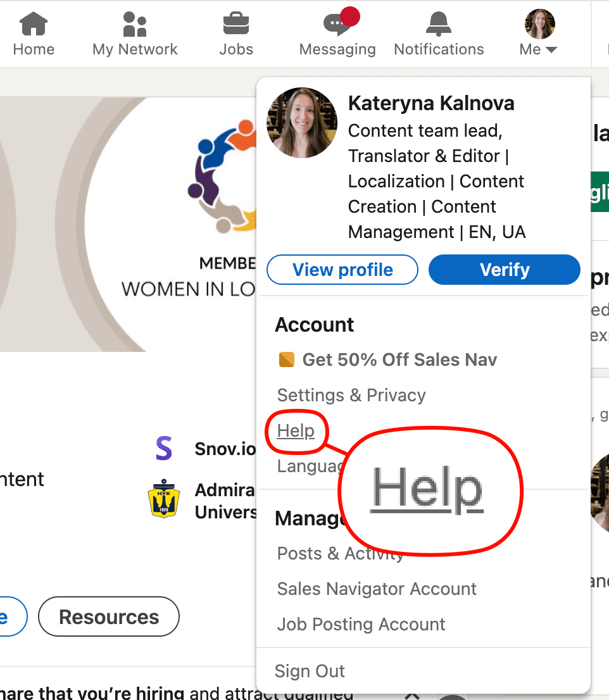
Task: Open the Jobs briefcase icon
Action: [x=236, y=25]
